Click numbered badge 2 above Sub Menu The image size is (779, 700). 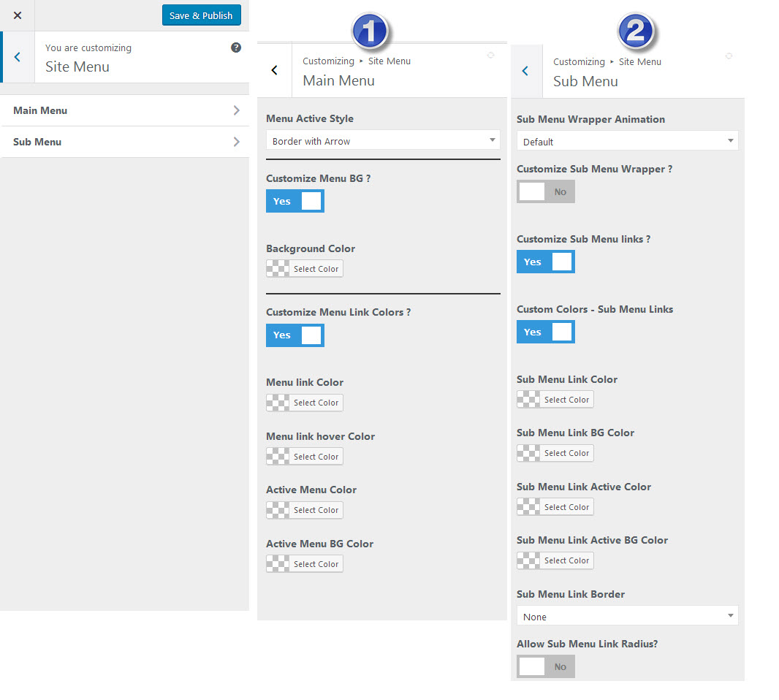(x=636, y=31)
